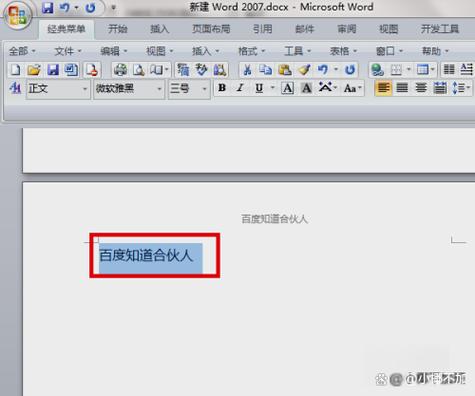475x396 pixels.
Task: Open the 表格 classic menu
Action: point(343,51)
